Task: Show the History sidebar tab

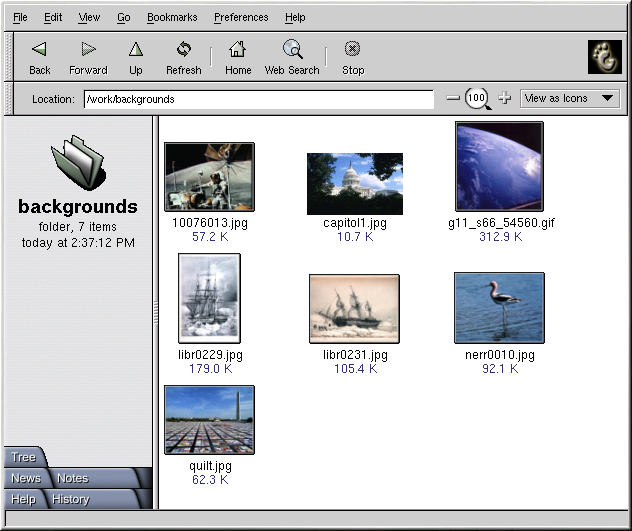Action: pyautogui.click(x=71, y=499)
